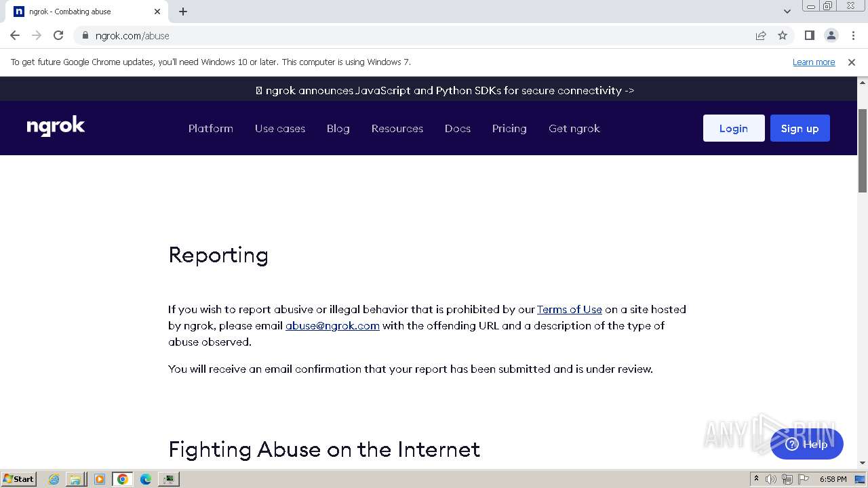Image resolution: width=868 pixels, height=488 pixels.
Task: Click the page vertical scrollbar thumb
Action: click(863, 149)
